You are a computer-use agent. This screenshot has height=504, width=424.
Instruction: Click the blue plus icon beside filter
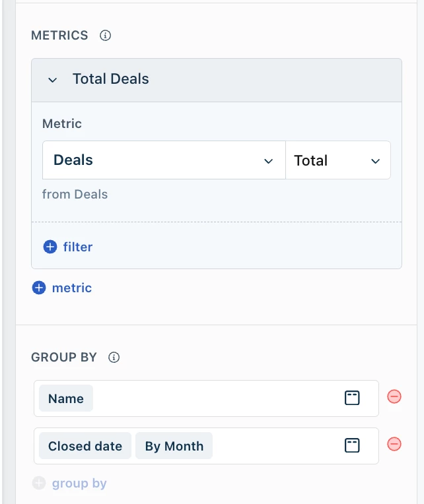coord(50,247)
